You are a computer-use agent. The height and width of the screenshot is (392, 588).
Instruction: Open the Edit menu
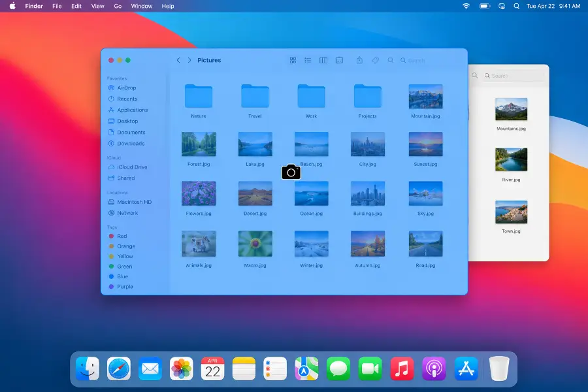pyautogui.click(x=76, y=6)
